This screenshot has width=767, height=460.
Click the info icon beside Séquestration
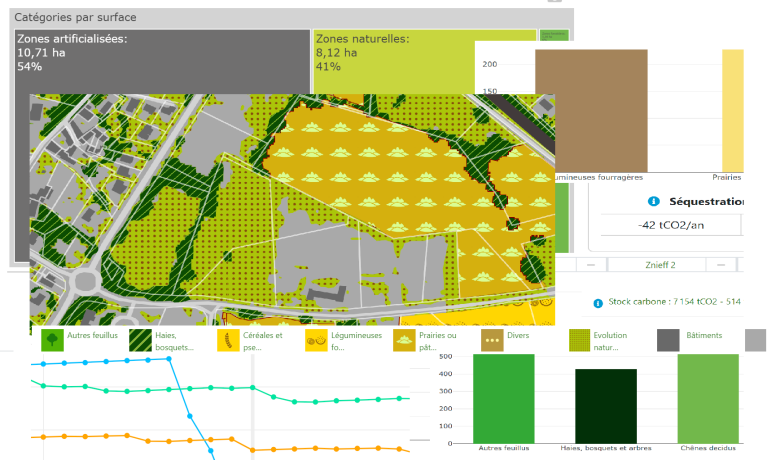pos(655,201)
